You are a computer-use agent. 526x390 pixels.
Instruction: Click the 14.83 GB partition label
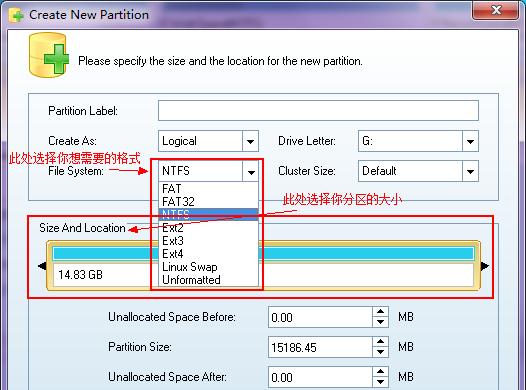point(81,275)
